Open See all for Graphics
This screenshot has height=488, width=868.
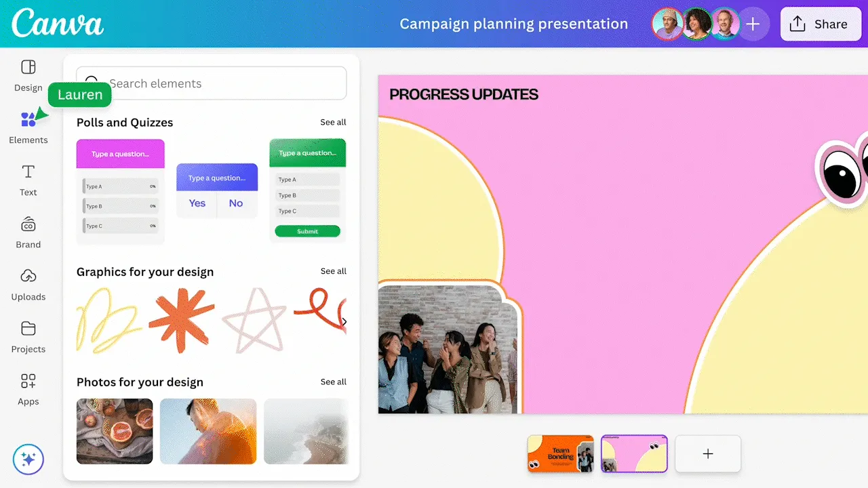pos(333,270)
